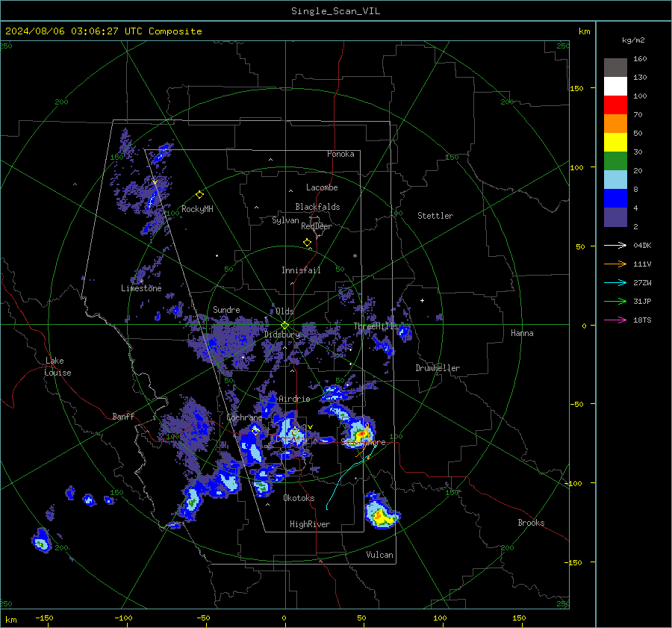Click the Stettler city label
Image resolution: width=672 pixels, height=628 pixels.
pos(435,216)
